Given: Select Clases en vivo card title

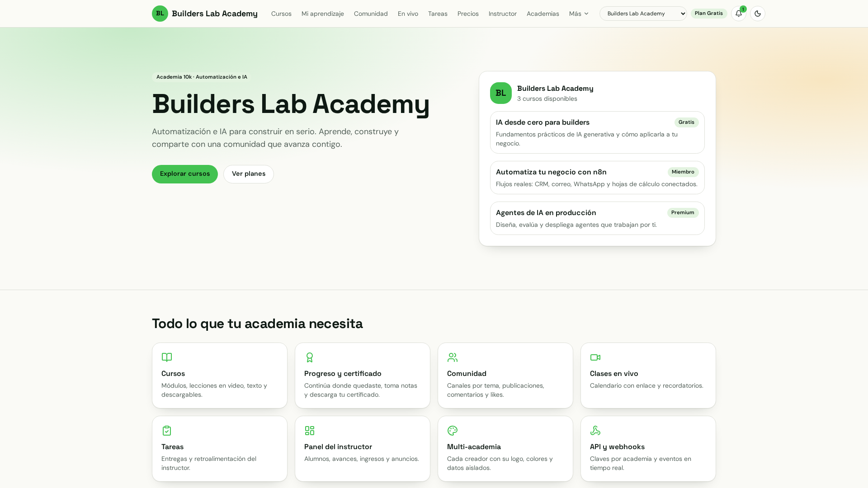Looking at the screenshot, I should 614,374.
